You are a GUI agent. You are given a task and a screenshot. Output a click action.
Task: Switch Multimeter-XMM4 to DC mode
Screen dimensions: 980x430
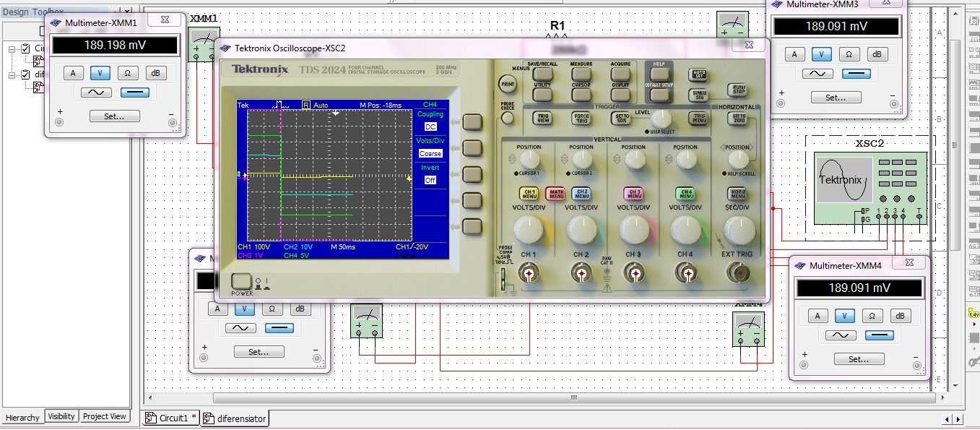click(x=879, y=335)
